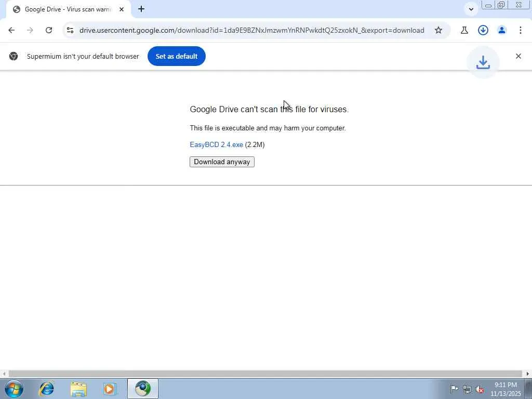Open the EasyBCD 2.4.exe link
This screenshot has height=399, width=532.
click(x=217, y=145)
